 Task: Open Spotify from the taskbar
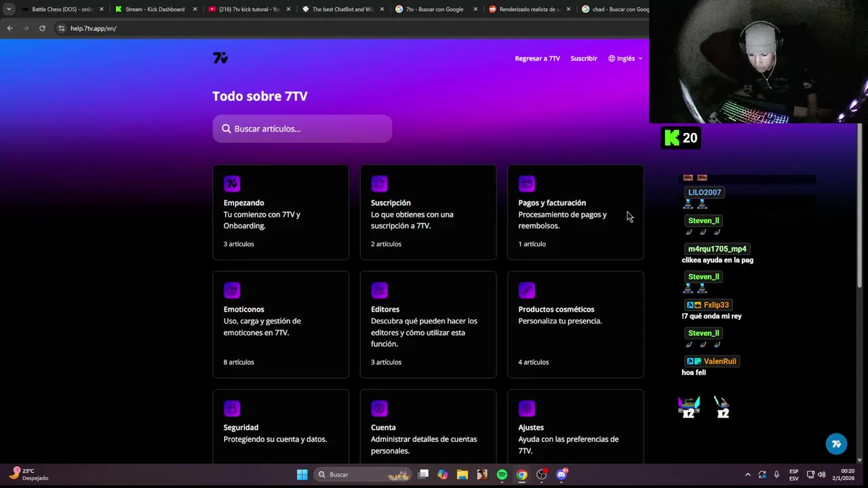(502, 474)
